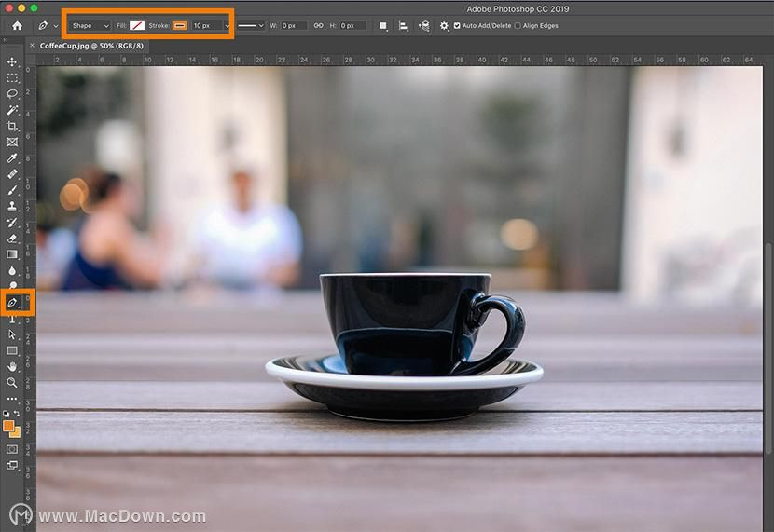The width and height of the screenshot is (774, 532).
Task: Activate the Crop tool
Action: pyautogui.click(x=12, y=126)
